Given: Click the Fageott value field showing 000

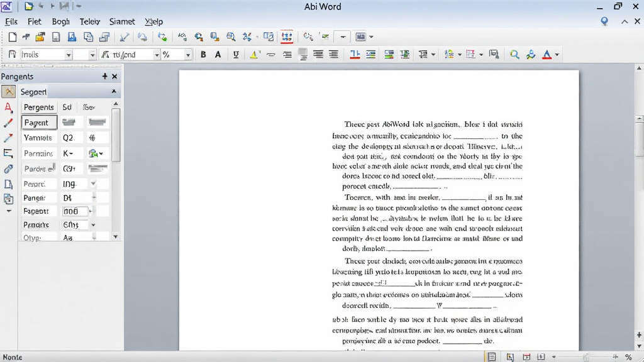Looking at the screenshot, I should [75, 211].
